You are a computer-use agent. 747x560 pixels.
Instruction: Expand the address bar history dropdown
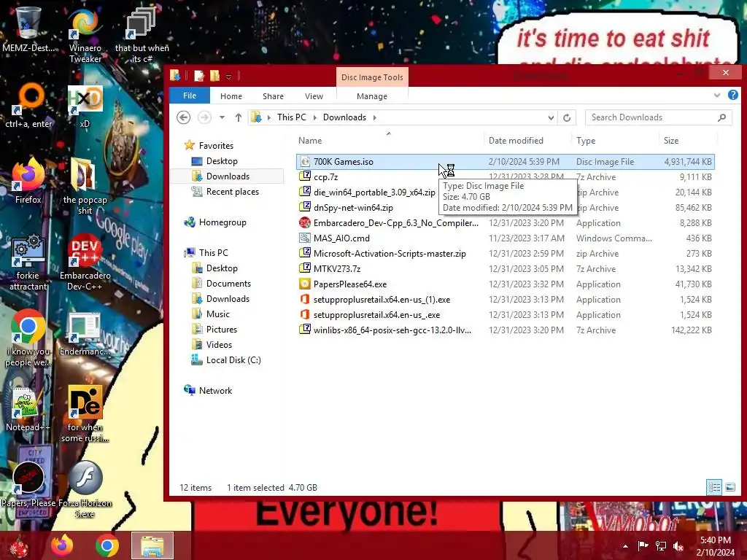coord(551,117)
